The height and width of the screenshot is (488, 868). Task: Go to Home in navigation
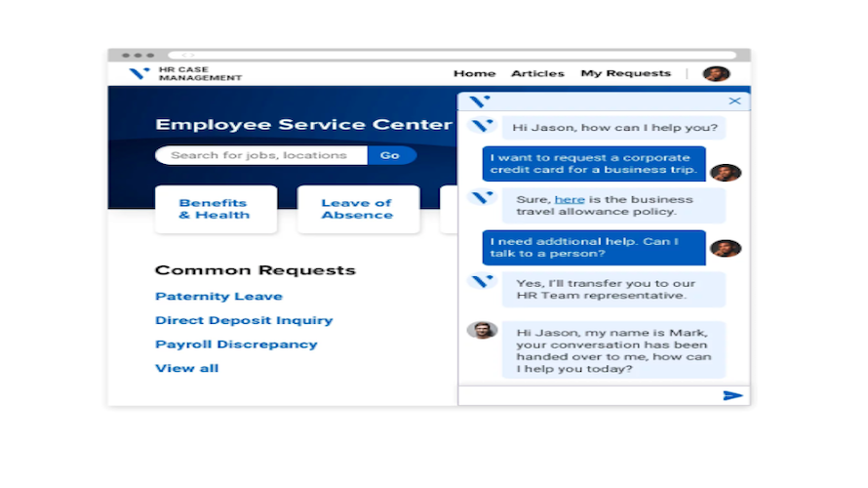(x=474, y=73)
